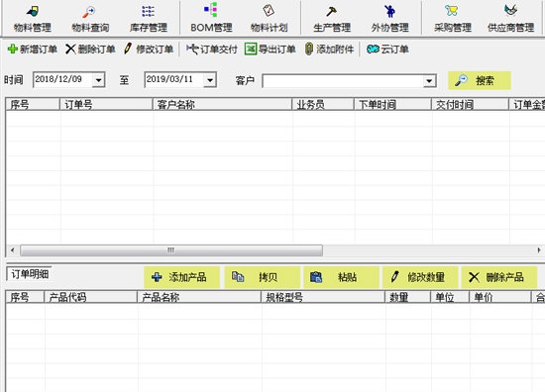Click 删除订单 toolbar button
Screen dimensions: 545x392
(x=90, y=49)
